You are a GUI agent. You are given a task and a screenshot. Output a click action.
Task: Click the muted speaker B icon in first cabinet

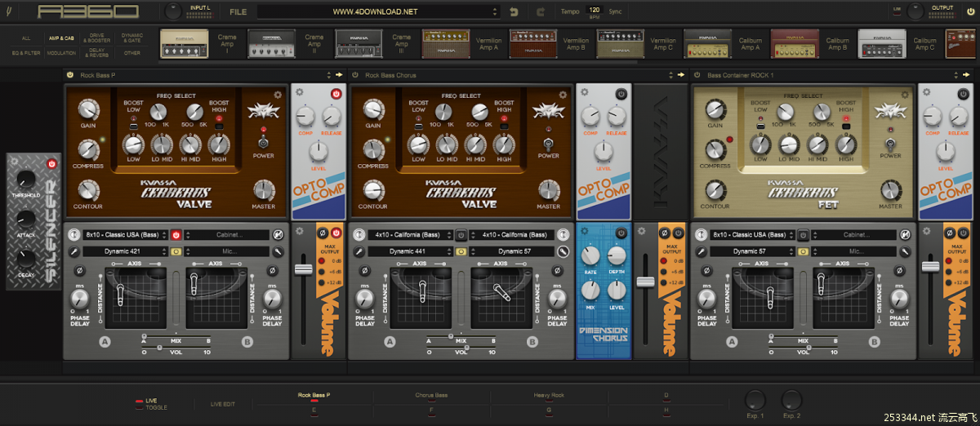278,235
